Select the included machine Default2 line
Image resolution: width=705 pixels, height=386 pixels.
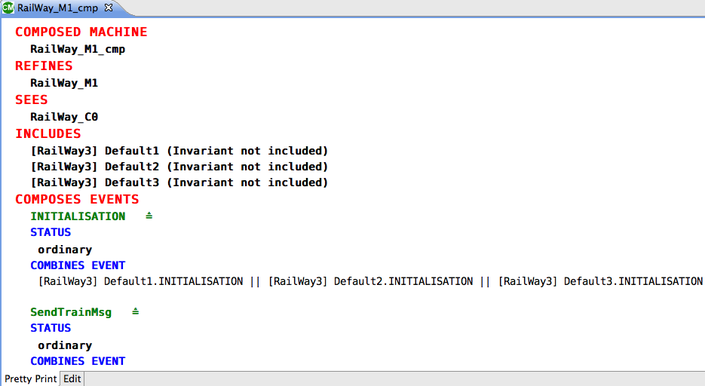pyautogui.click(x=179, y=167)
